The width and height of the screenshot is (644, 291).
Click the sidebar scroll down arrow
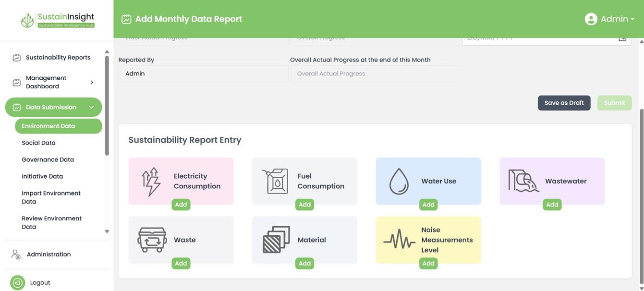pyautogui.click(x=107, y=231)
